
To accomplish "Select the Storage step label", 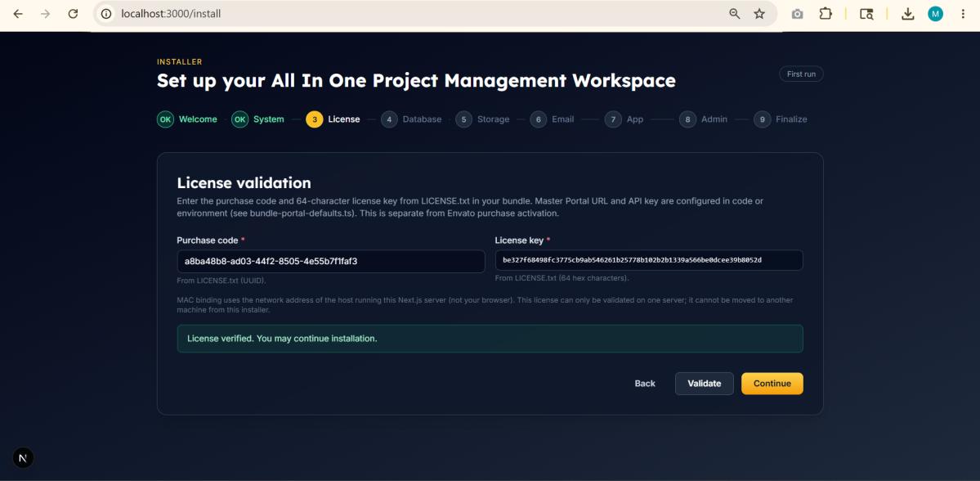I will click(493, 119).
